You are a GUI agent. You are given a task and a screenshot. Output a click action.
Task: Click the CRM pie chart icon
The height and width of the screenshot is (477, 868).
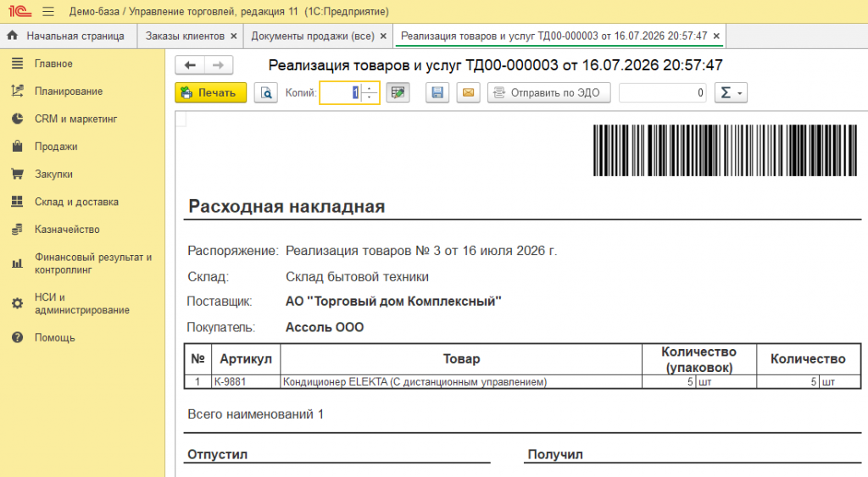[x=18, y=119]
